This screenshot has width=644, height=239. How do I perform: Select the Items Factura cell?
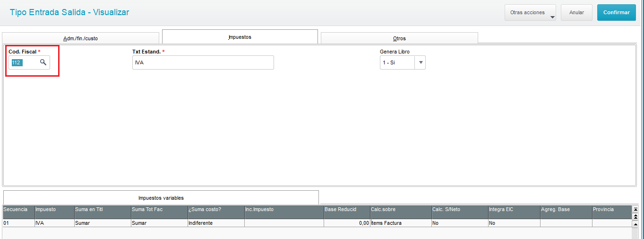pos(401,223)
